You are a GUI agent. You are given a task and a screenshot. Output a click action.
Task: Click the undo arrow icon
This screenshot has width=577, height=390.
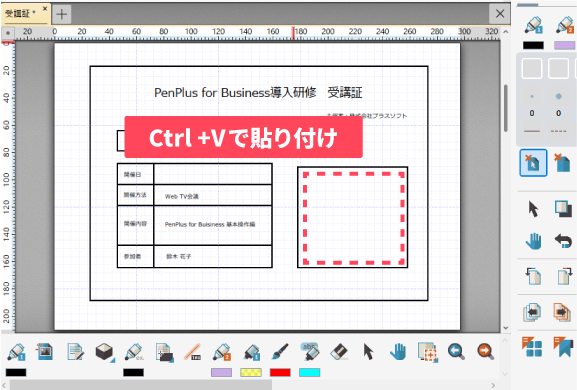tap(563, 241)
